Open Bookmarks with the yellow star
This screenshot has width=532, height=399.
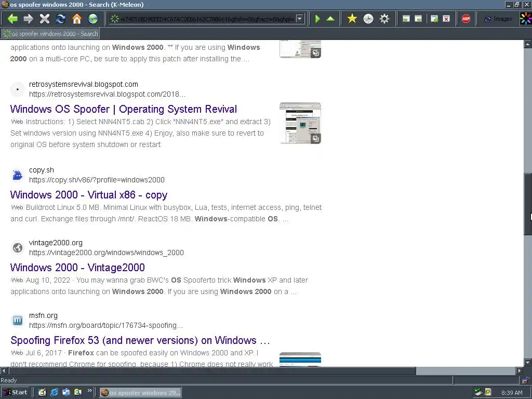pyautogui.click(x=352, y=19)
